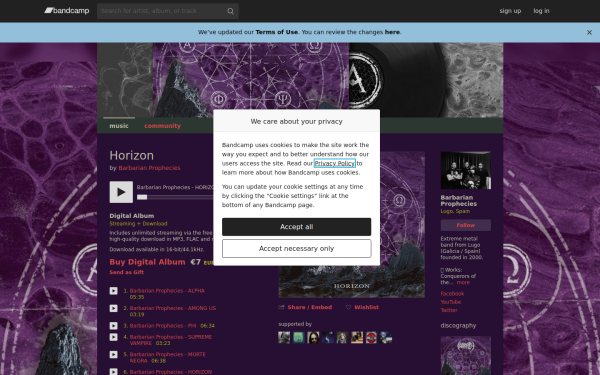This screenshot has height=375, width=600.
Task: Accept all cookies
Action: click(297, 227)
